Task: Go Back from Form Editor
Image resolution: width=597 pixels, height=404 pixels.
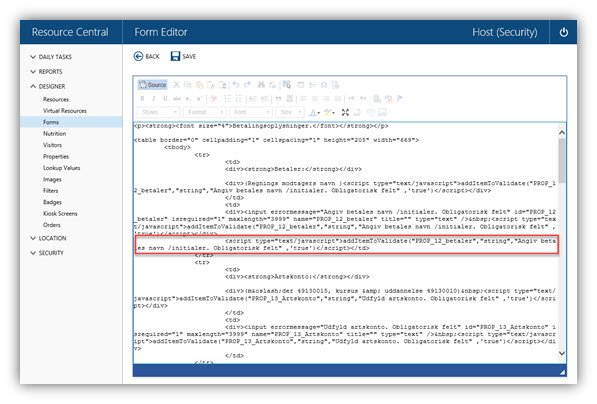Action: pyautogui.click(x=147, y=56)
